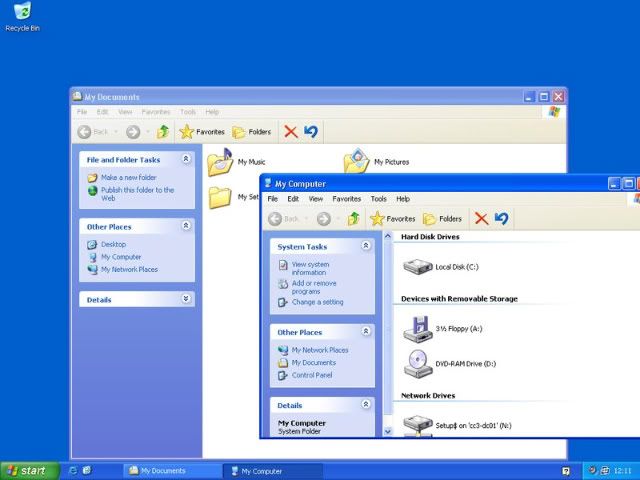Click Change a setting link
Viewport: 640px width, 480px height.
[x=318, y=302]
